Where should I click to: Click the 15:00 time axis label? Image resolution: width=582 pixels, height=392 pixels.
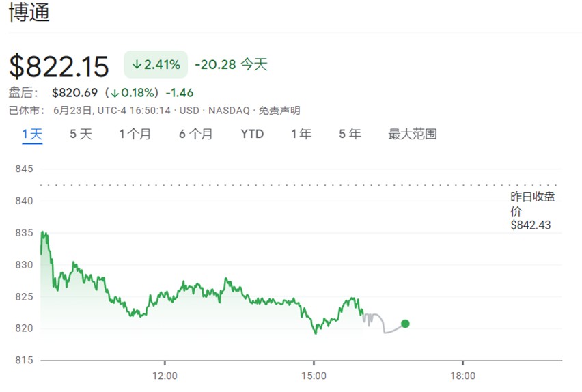pos(314,375)
